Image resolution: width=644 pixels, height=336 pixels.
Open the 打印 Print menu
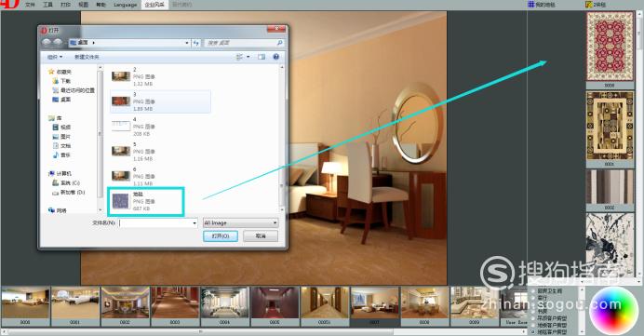pyautogui.click(x=65, y=5)
